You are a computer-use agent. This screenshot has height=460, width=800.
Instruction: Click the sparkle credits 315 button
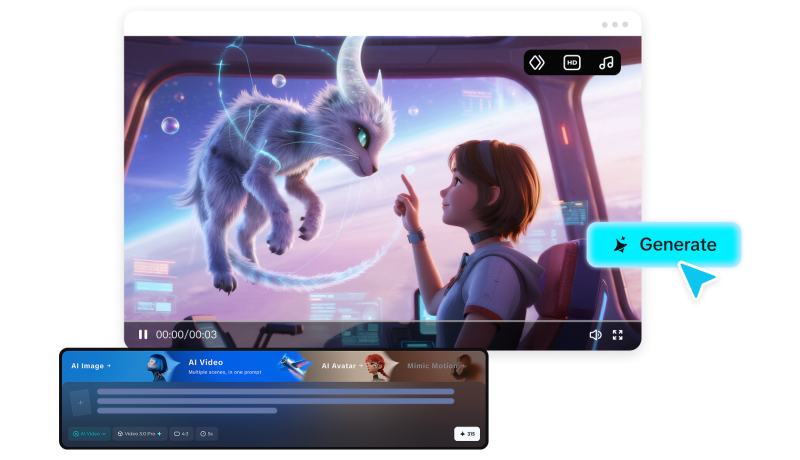tap(465, 434)
